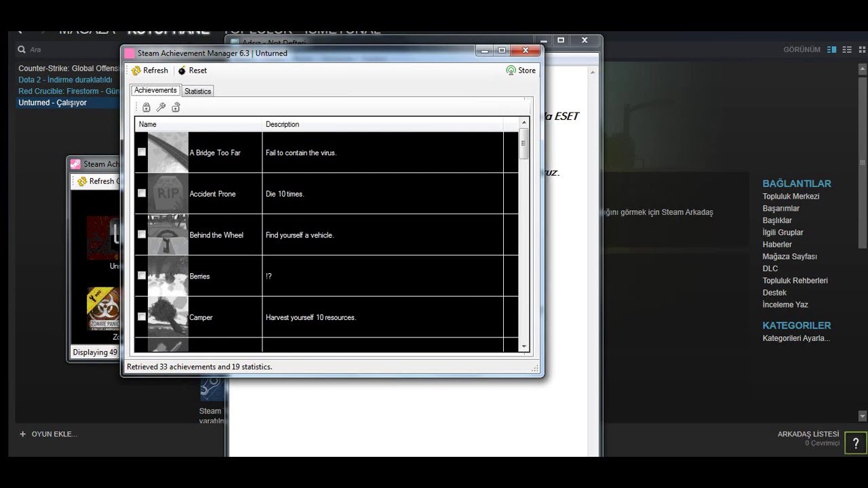Image resolution: width=868 pixels, height=488 pixels.
Task: Click the open padlock unlock-all icon
Action: tap(176, 107)
